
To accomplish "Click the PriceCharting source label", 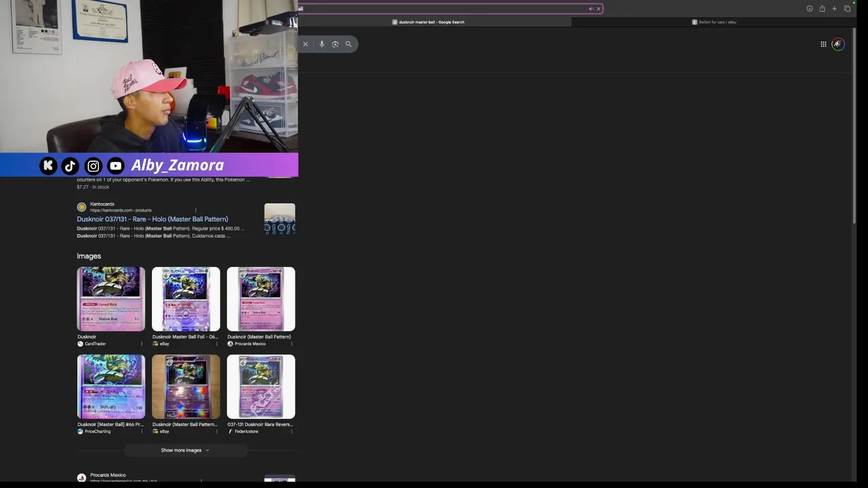I will (x=98, y=431).
